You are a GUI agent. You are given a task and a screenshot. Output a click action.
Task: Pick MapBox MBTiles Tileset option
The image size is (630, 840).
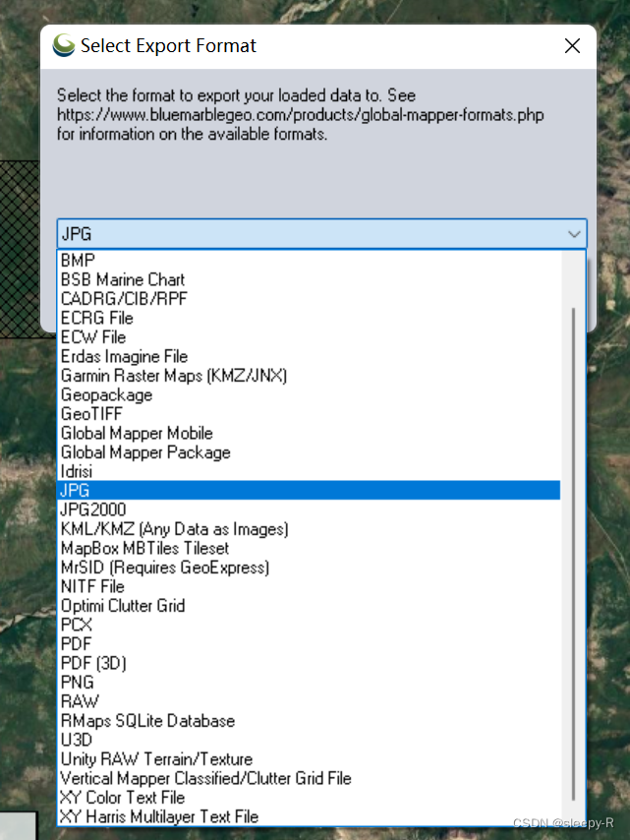coord(309,549)
